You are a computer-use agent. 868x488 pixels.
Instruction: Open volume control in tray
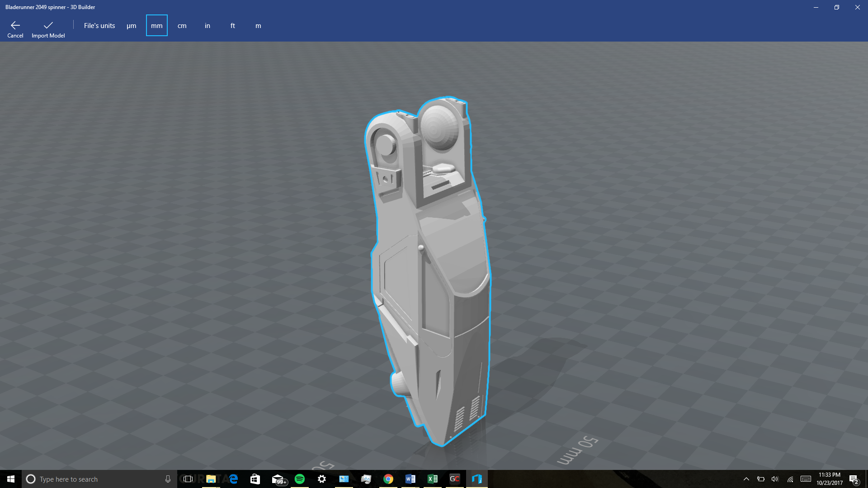pyautogui.click(x=775, y=479)
